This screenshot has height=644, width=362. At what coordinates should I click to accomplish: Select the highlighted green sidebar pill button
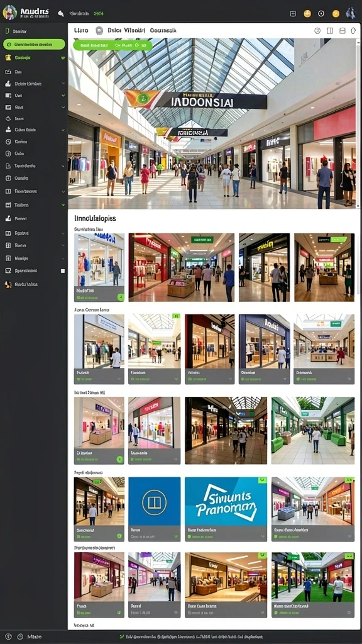[34, 45]
